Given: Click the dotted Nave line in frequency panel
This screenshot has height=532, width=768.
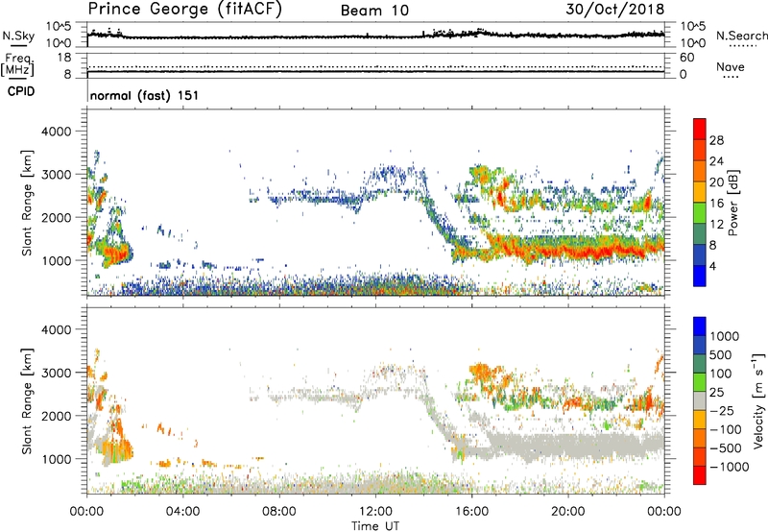Looking at the screenshot, I should [x=375, y=66].
